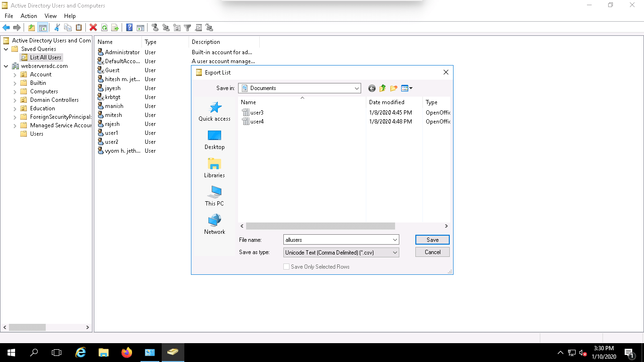The height and width of the screenshot is (362, 644).
Task: Open the Save as type dropdown
Action: pos(394,252)
